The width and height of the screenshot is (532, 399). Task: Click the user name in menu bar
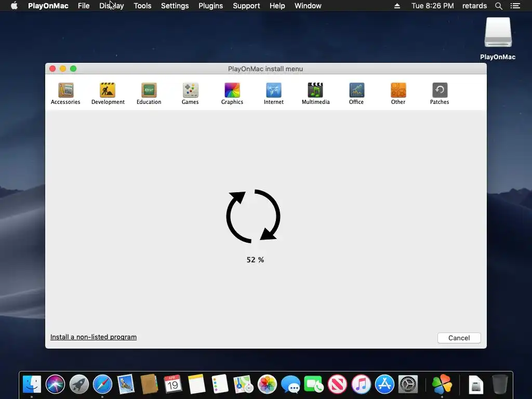[x=474, y=6]
